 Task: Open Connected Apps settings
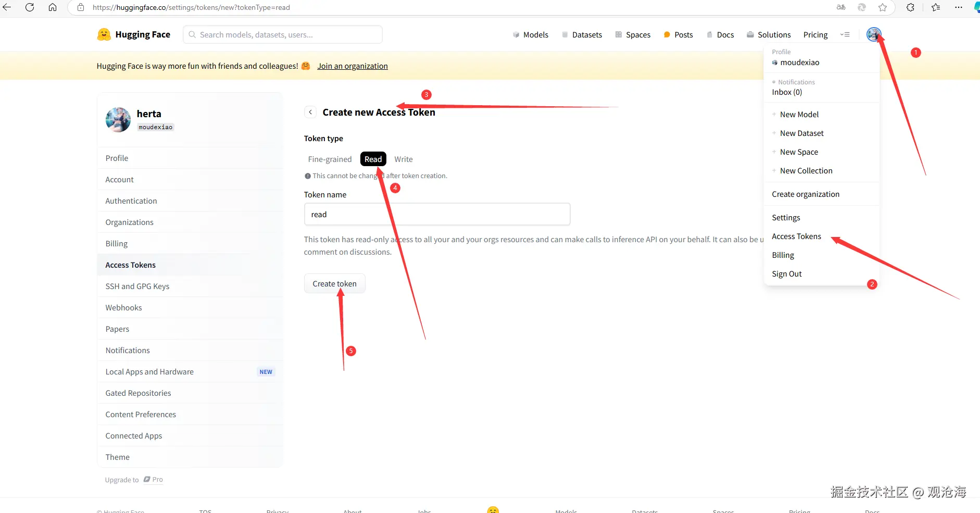pyautogui.click(x=190, y=436)
